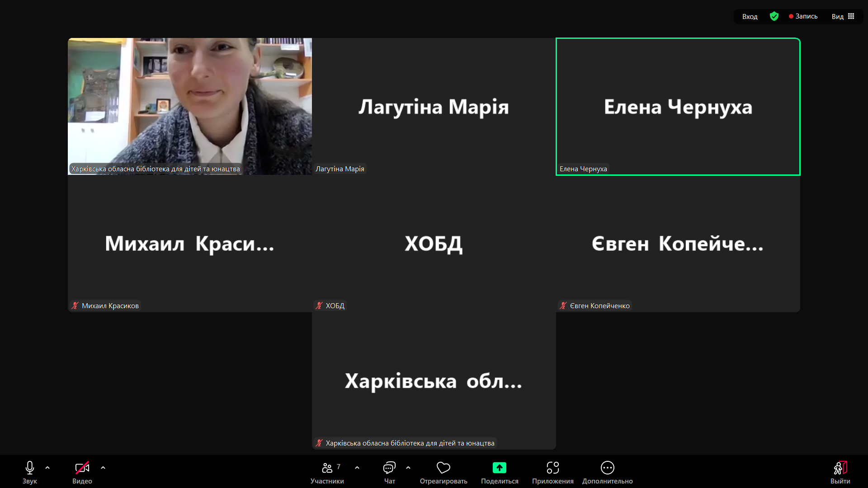Expand audio options arrow next to Звук
868x488 pixels.
47,468
